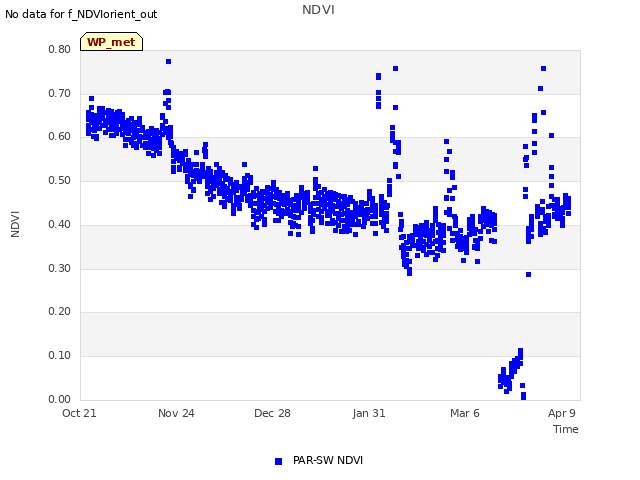This screenshot has height=480, width=640.
Task: Click the WP_met site label badge
Action: point(111,42)
